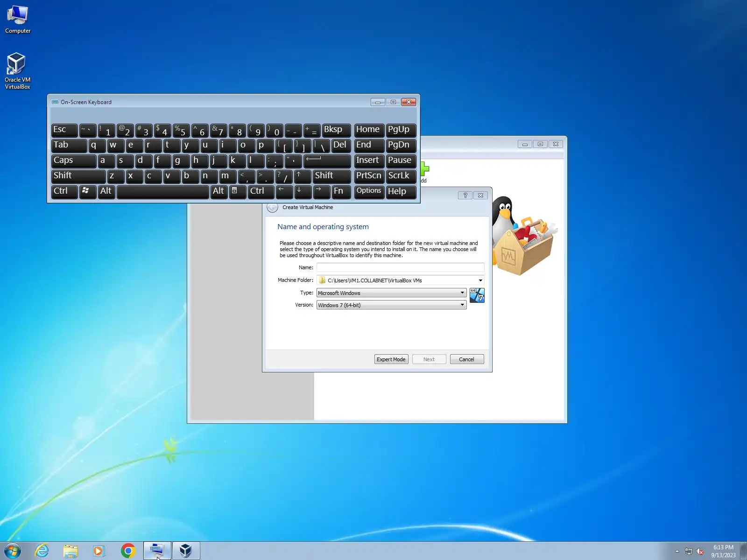Open Windows Explorer from the taskbar
The height and width of the screenshot is (560, 747).
(70, 551)
